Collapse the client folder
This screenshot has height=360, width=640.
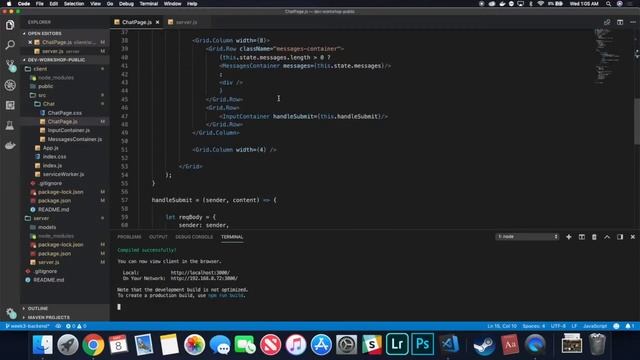[40, 69]
